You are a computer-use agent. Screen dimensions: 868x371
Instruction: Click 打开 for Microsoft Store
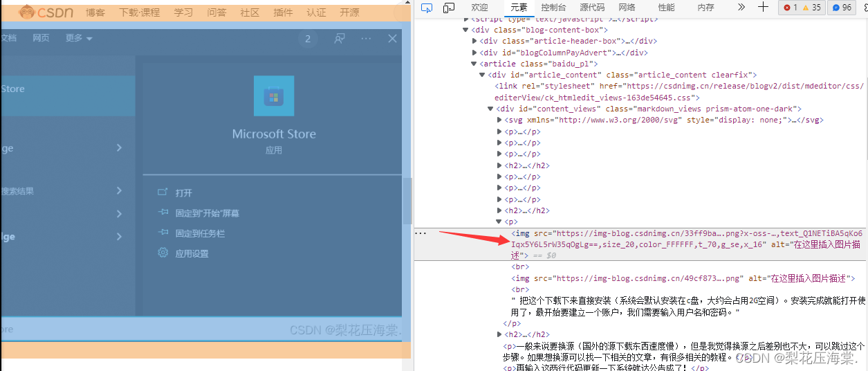click(x=184, y=193)
